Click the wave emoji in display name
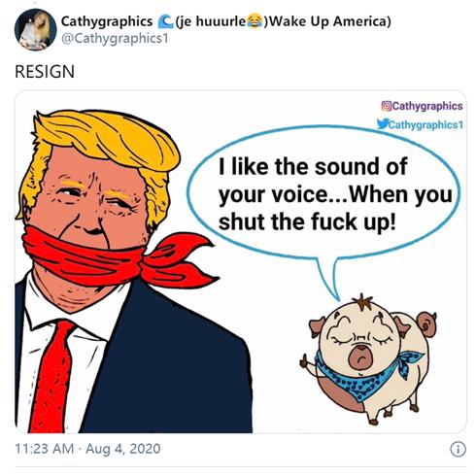This screenshot has width=476, height=476. 165,21
